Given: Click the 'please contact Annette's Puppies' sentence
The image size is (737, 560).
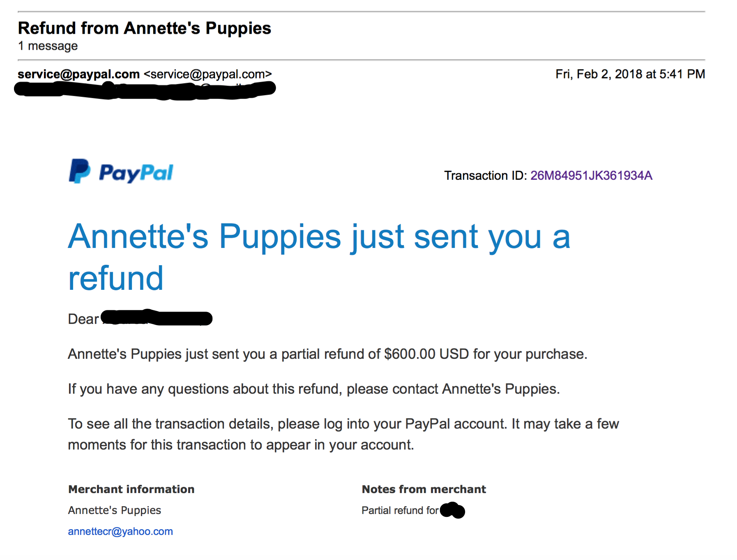Looking at the screenshot, I should coord(314,389).
